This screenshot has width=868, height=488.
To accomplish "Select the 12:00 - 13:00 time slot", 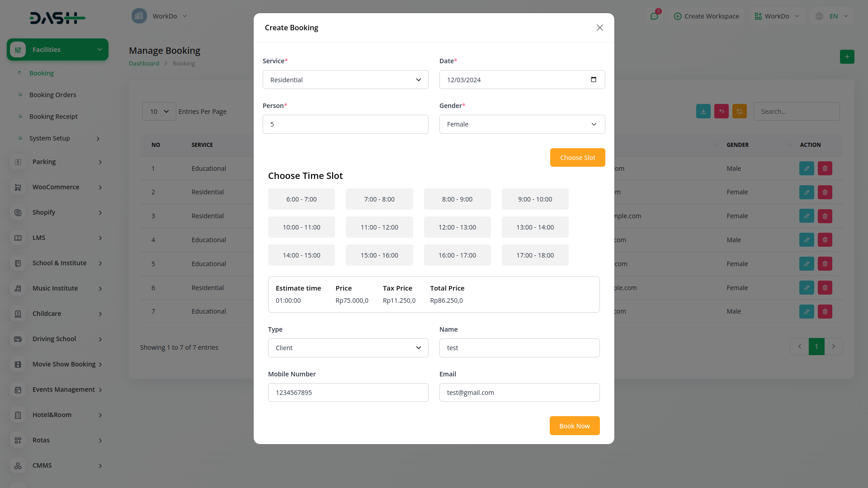I will point(457,227).
